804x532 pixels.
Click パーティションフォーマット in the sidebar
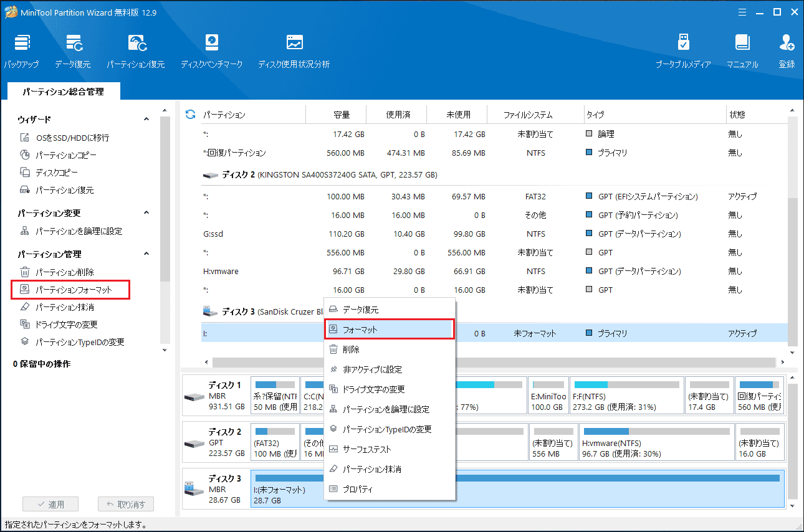(70, 290)
